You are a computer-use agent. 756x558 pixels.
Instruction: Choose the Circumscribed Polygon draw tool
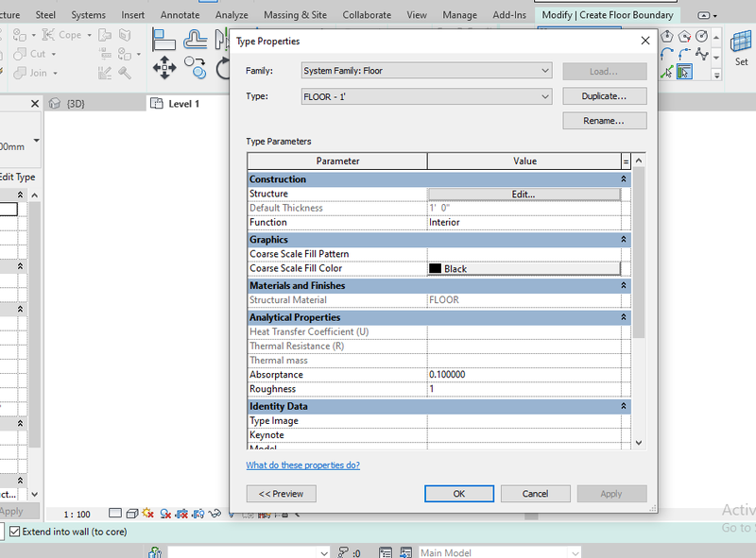[x=684, y=37]
